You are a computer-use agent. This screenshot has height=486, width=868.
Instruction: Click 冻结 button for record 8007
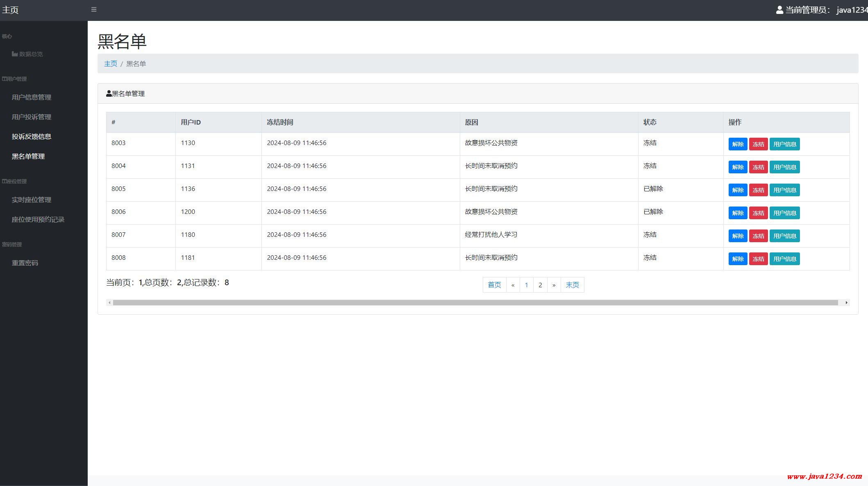pyautogui.click(x=758, y=236)
